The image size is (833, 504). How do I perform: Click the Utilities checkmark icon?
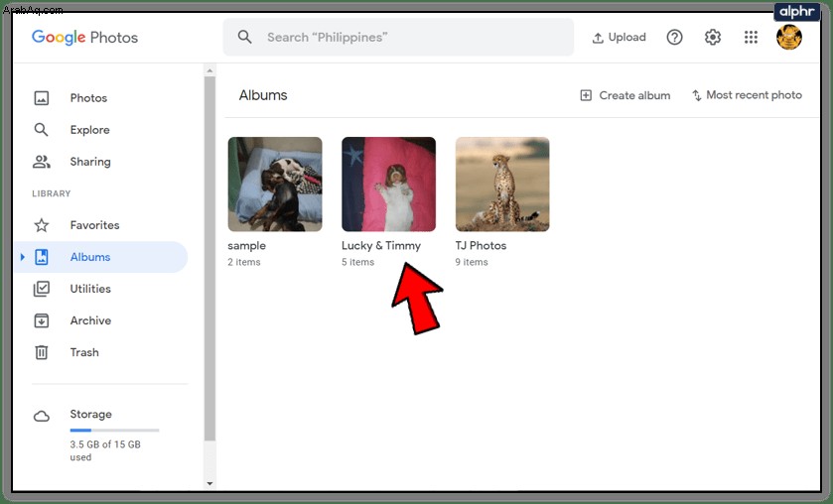click(42, 289)
